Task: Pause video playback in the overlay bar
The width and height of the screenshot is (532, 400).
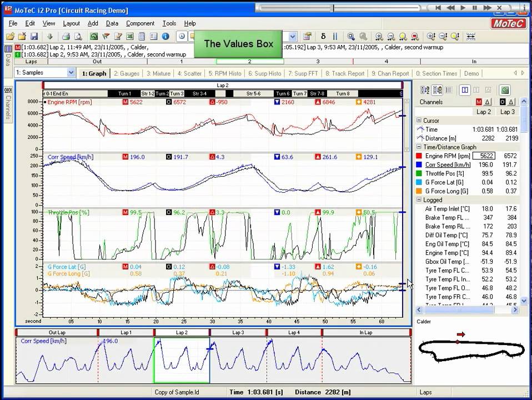Action: [475, 7]
